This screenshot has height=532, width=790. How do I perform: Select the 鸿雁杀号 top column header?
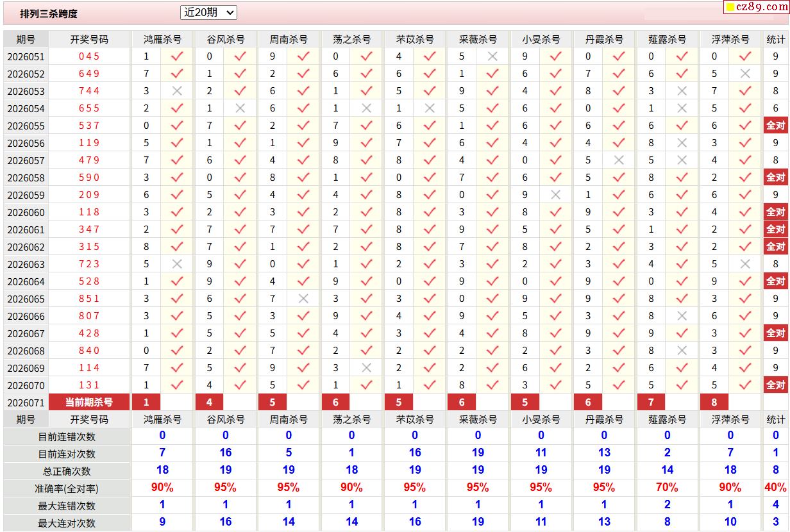click(162, 39)
